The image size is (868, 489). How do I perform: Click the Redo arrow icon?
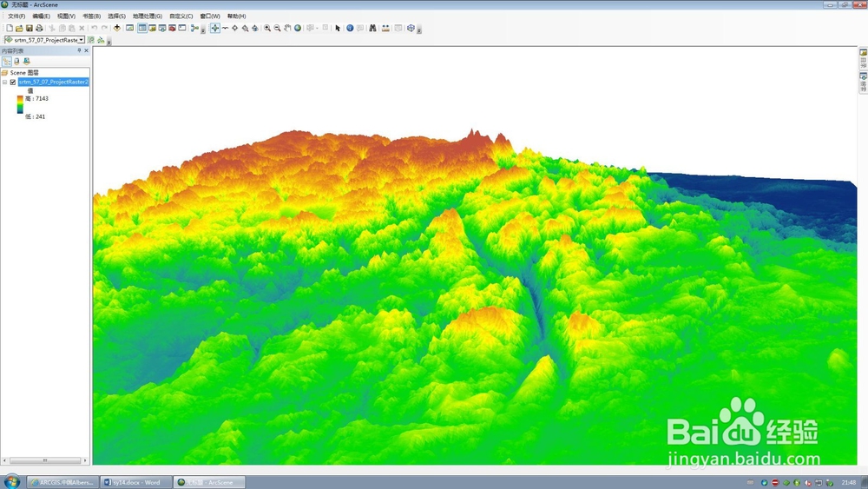[104, 28]
